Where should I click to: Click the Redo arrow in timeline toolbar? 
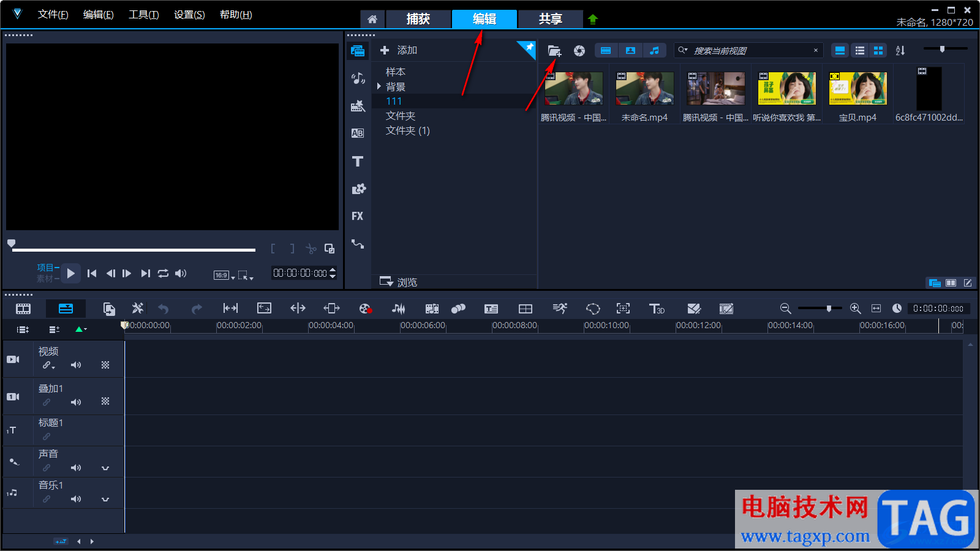(196, 309)
